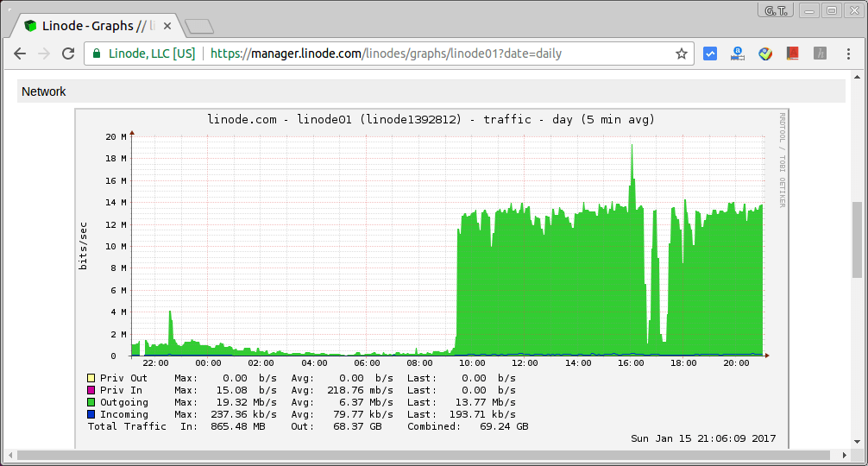Screen dimensions: 868x466
Task: Close the Linode - Graphs tab
Action: pyautogui.click(x=167, y=26)
